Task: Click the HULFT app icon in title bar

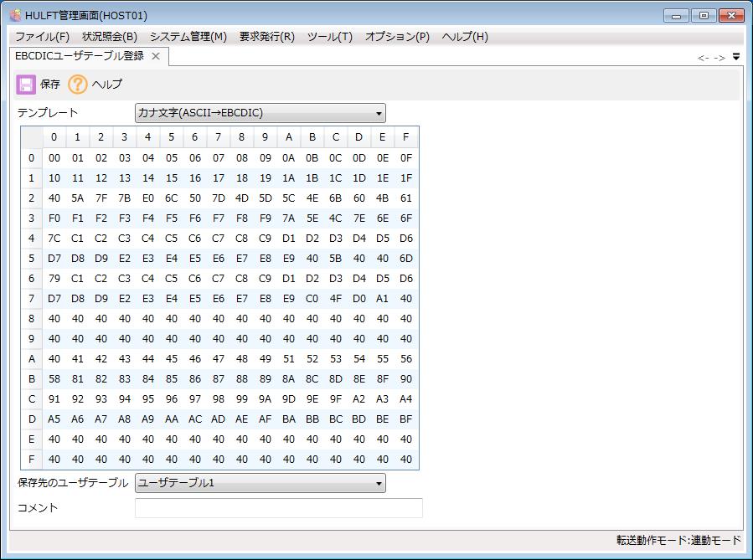Action: 15,15
